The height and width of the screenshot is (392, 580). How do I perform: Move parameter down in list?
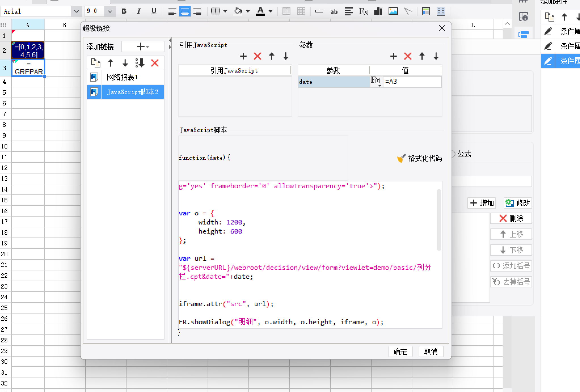pyautogui.click(x=436, y=56)
